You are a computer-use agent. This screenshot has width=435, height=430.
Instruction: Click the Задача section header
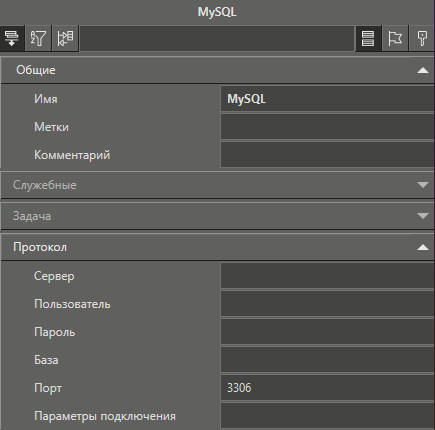[217, 216]
